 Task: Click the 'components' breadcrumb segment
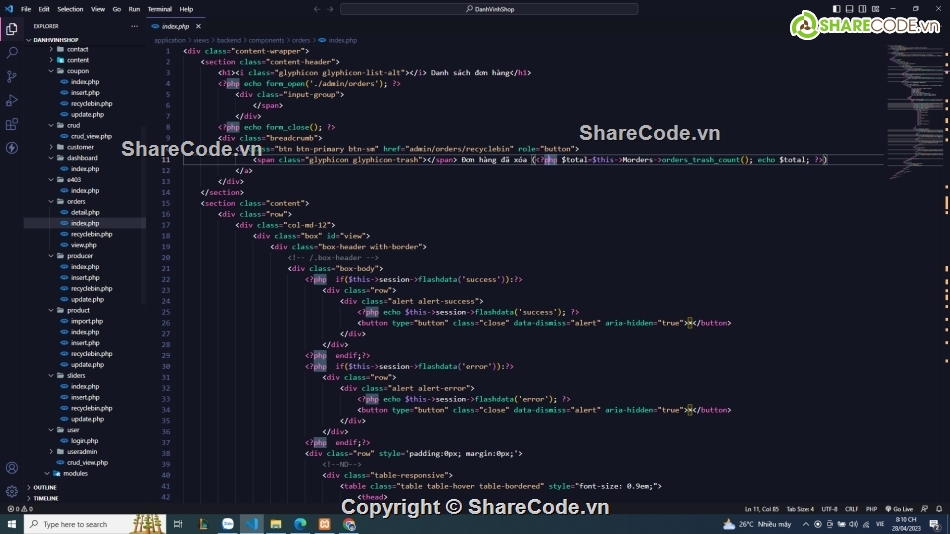[x=266, y=40]
